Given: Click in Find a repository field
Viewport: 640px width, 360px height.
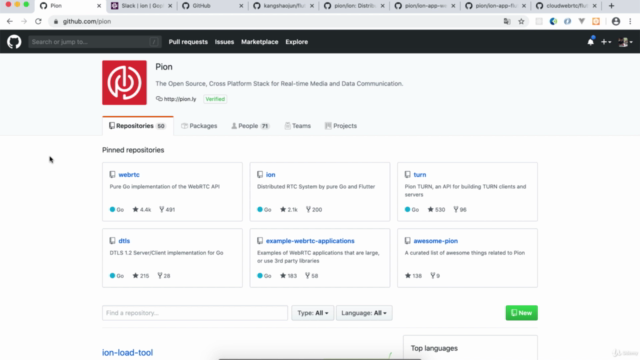Looking at the screenshot, I should click(x=195, y=313).
